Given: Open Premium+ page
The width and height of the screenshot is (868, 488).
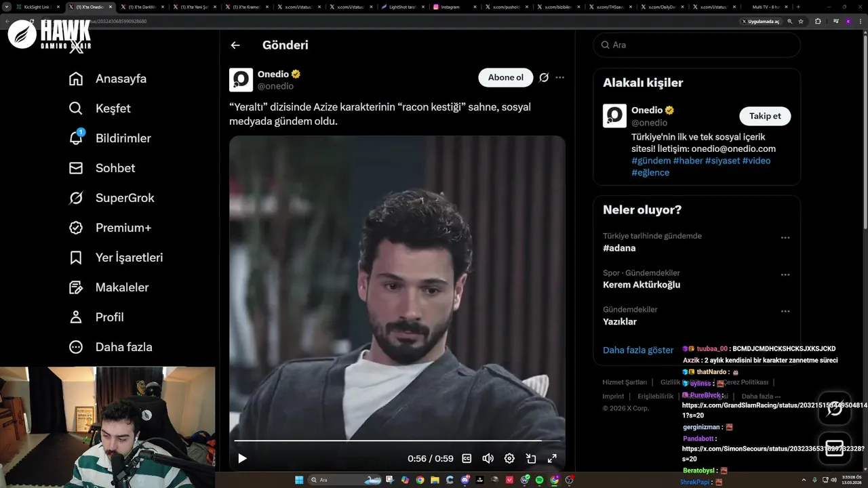Looking at the screenshot, I should point(110,228).
